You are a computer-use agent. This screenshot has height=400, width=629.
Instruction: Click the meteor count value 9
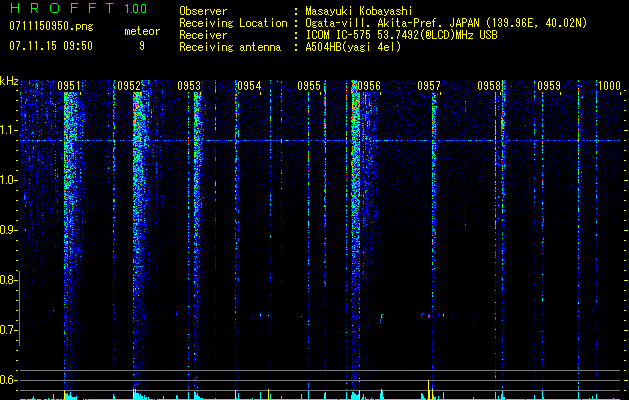pos(142,46)
